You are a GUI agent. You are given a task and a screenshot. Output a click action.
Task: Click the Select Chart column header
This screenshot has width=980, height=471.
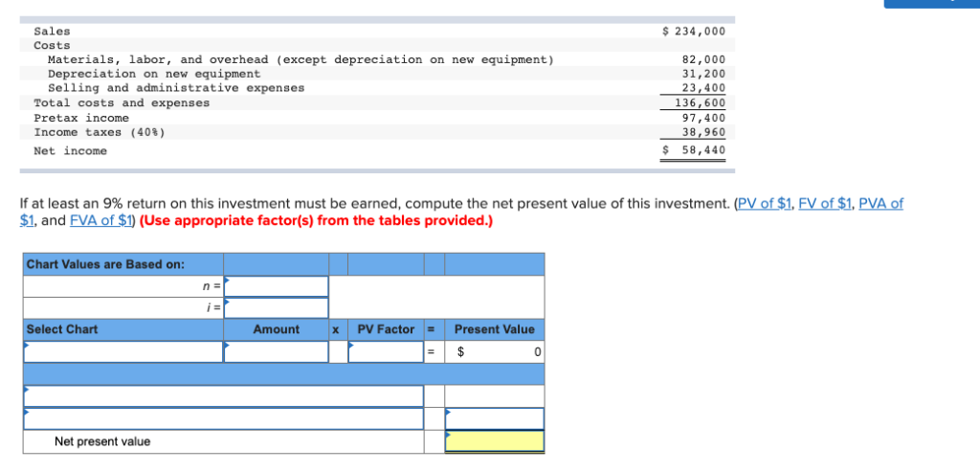(62, 329)
